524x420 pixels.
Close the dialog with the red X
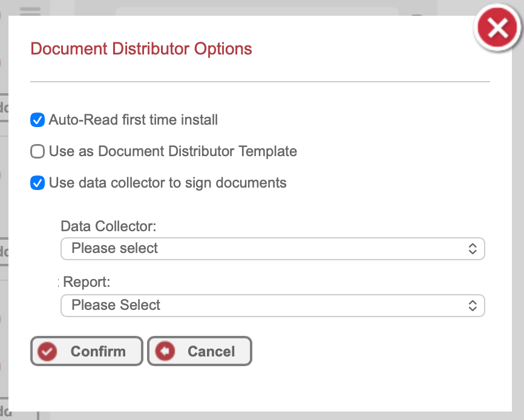(x=497, y=28)
